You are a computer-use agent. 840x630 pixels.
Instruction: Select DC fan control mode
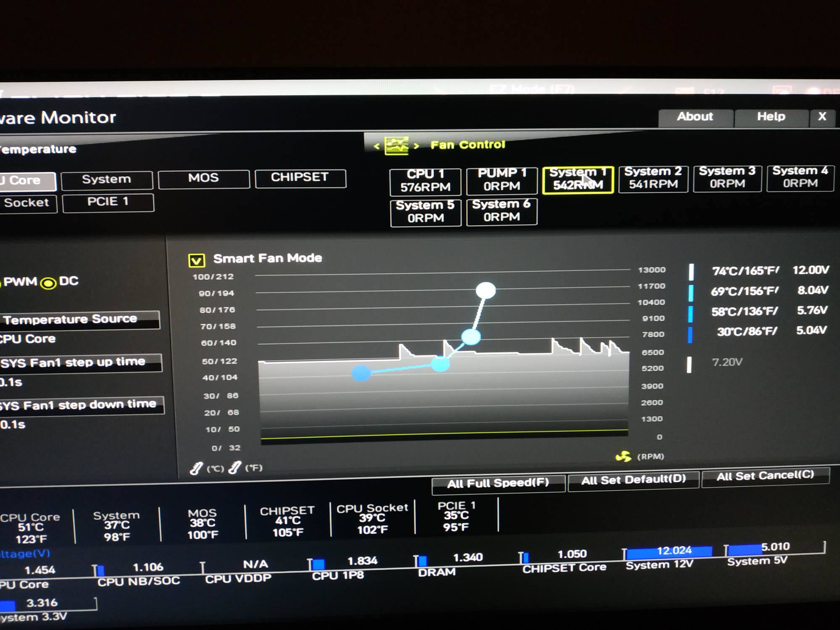pyautogui.click(x=48, y=283)
